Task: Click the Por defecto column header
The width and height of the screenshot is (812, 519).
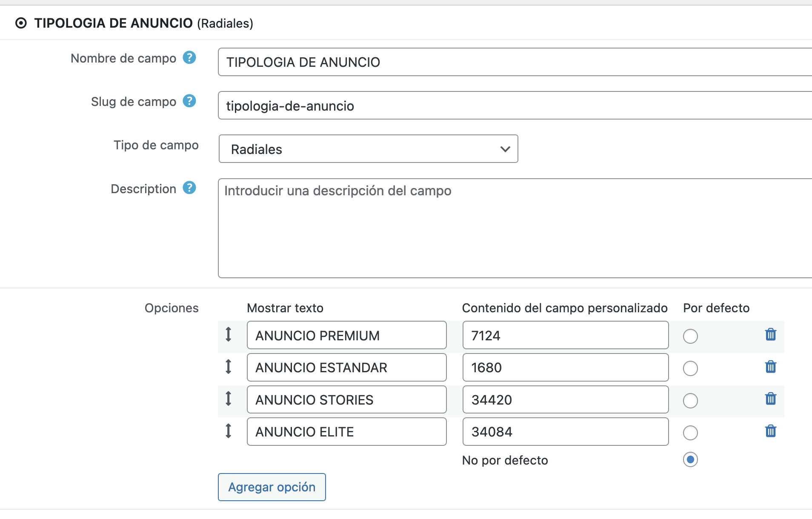Action: tap(716, 308)
